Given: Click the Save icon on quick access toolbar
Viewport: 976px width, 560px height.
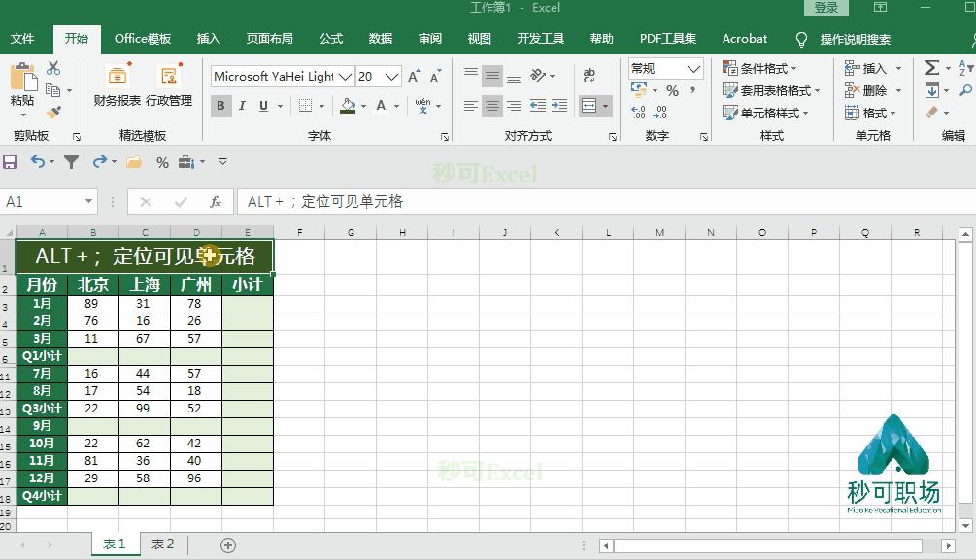Looking at the screenshot, I should click(x=11, y=162).
